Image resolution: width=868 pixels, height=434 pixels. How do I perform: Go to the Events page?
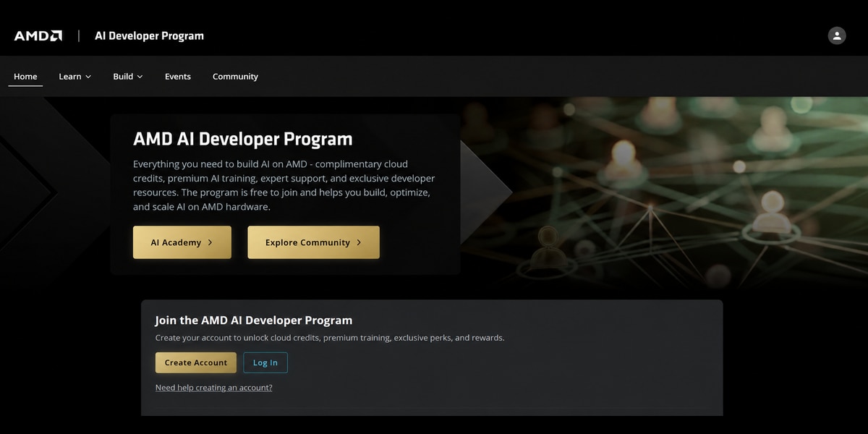coord(178,77)
